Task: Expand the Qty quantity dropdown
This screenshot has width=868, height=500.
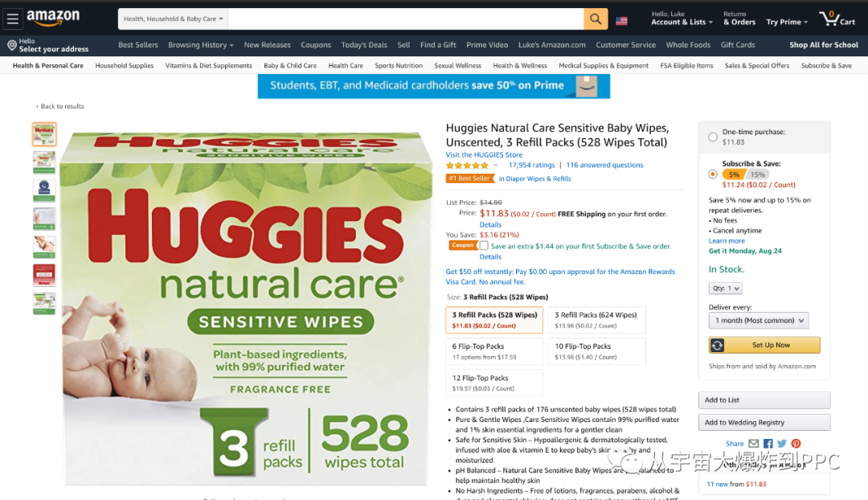Action: (x=725, y=288)
